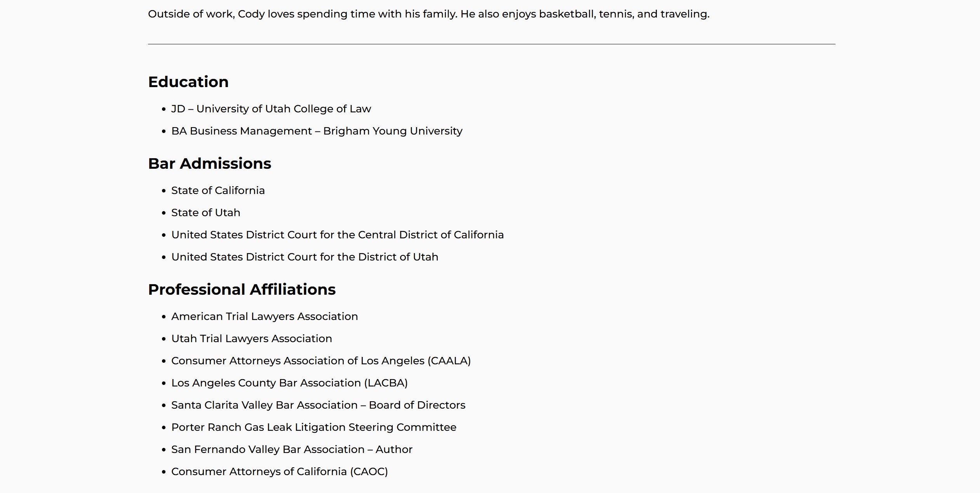Select State of California list item
980x493 pixels.
click(x=218, y=191)
